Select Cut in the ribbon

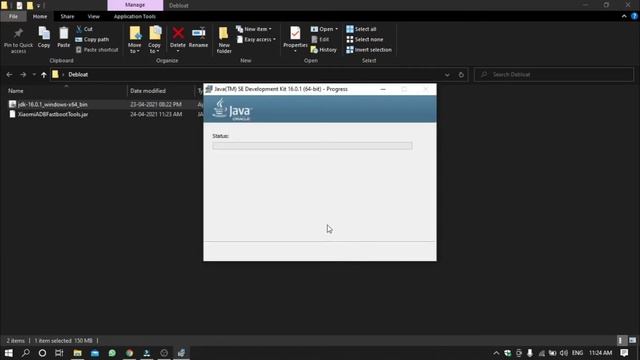point(84,29)
